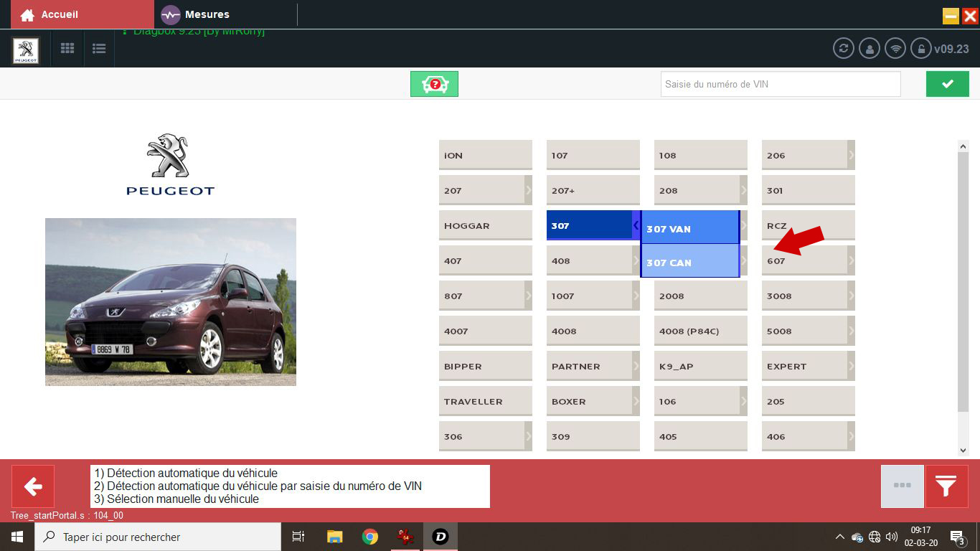
Task: Select the 106 model
Action: (697, 401)
